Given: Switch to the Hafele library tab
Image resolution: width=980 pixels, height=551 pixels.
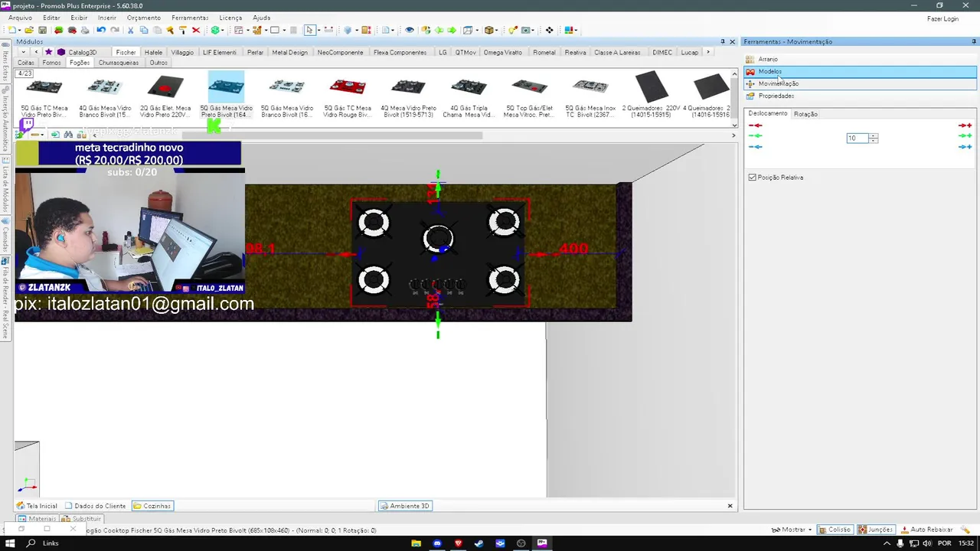Looking at the screenshot, I should 153,52.
